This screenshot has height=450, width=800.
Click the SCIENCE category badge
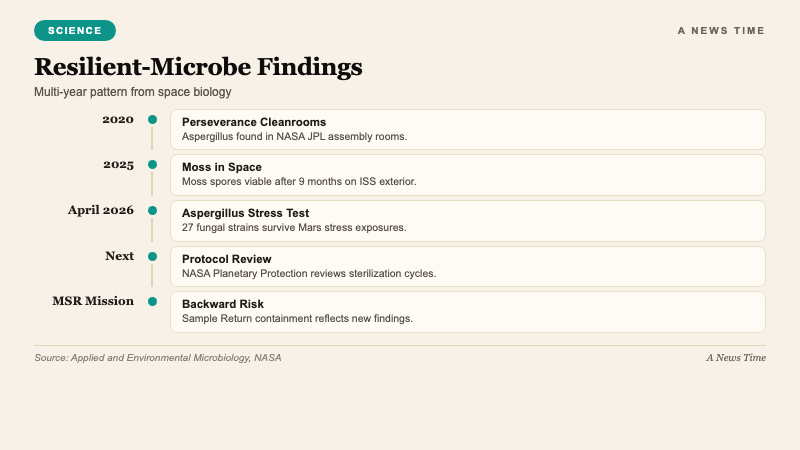[75, 31]
